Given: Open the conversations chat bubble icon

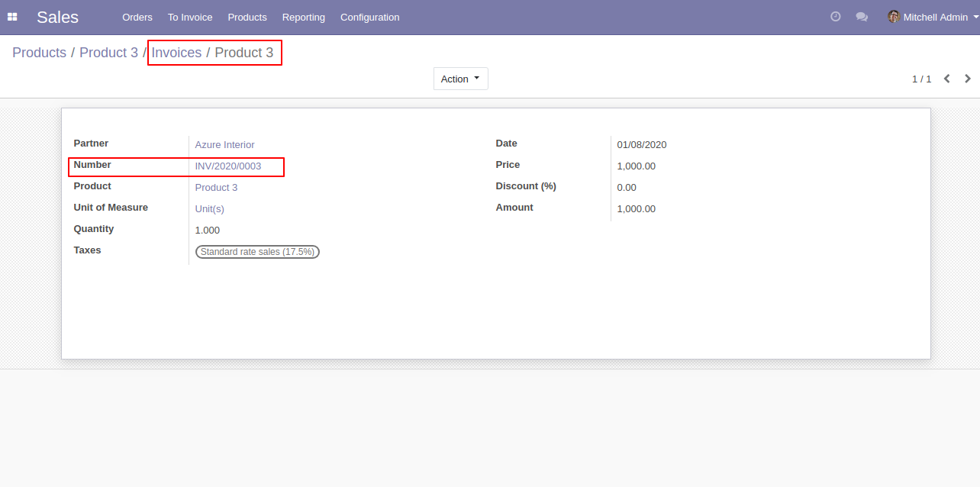Looking at the screenshot, I should coord(862,17).
